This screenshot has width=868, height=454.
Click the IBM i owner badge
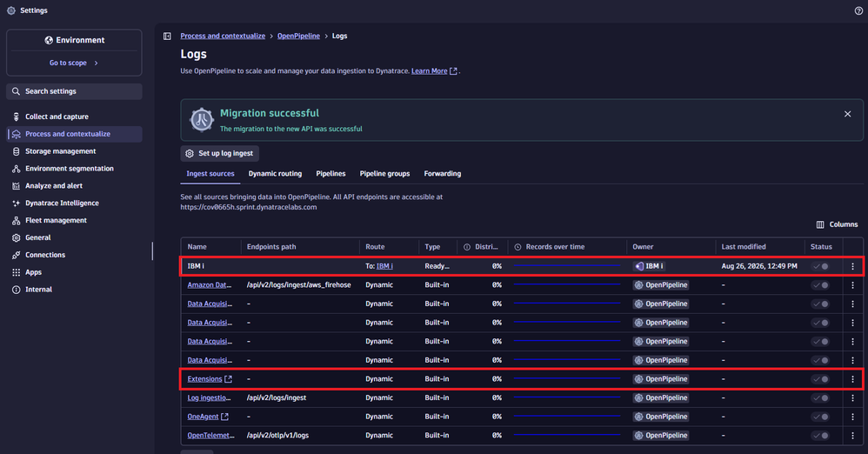coord(649,266)
